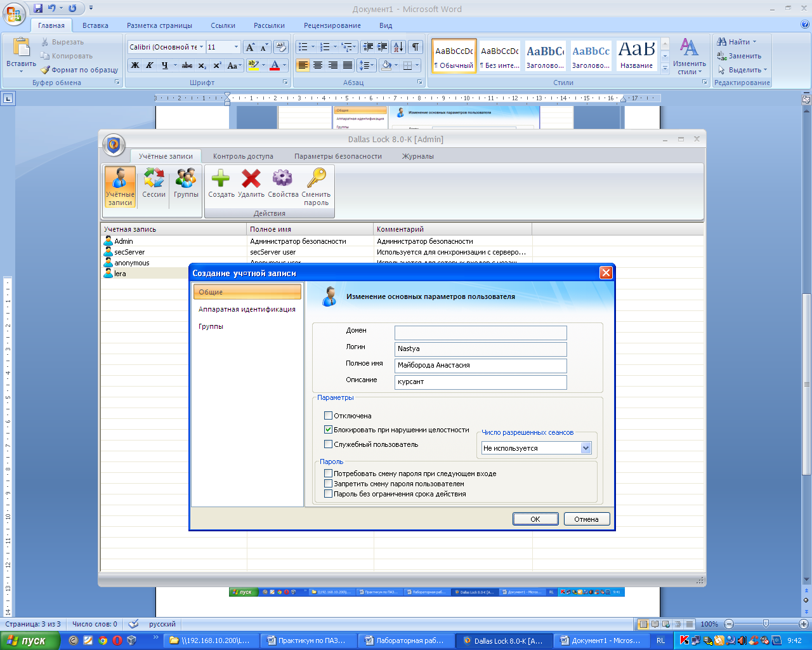The width and height of the screenshot is (812, 650).
Task: Uncheck Блокировать при нарушении целостности
Action: click(328, 430)
